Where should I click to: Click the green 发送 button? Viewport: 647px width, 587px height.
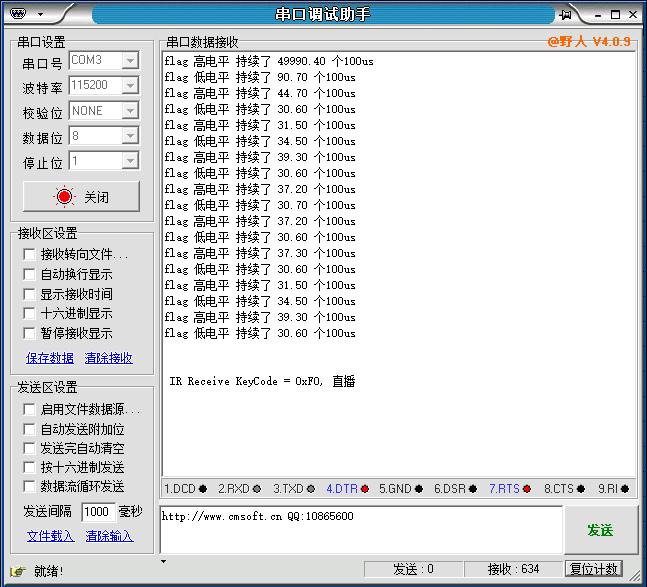(600, 530)
